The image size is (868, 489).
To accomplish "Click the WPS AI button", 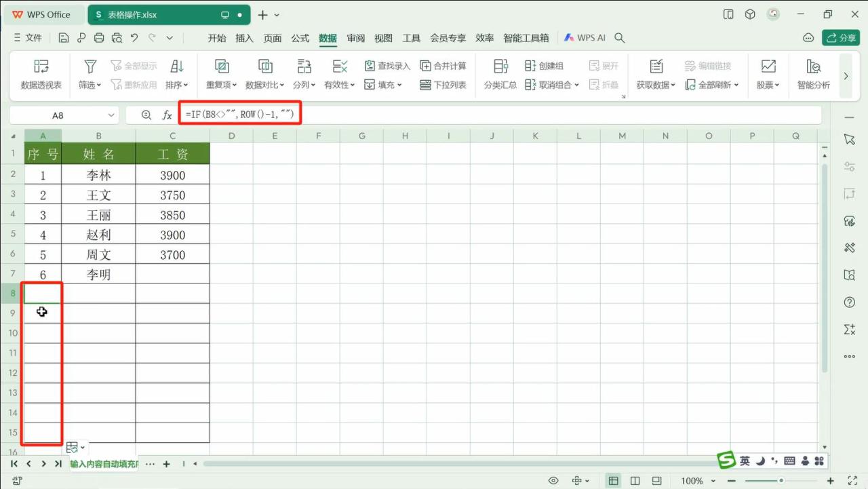I will tap(585, 38).
